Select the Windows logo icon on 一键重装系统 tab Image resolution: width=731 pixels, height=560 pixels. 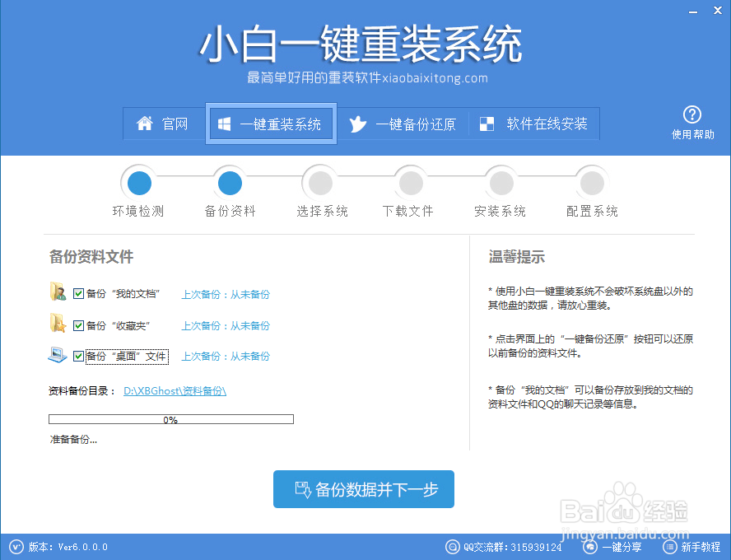(x=224, y=124)
